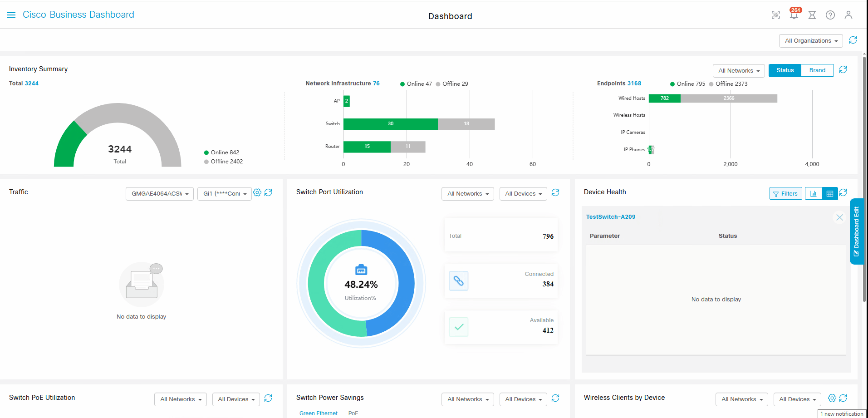The image size is (868, 418).
Task: Open the Gi1 interface dropdown
Action: [x=225, y=194]
